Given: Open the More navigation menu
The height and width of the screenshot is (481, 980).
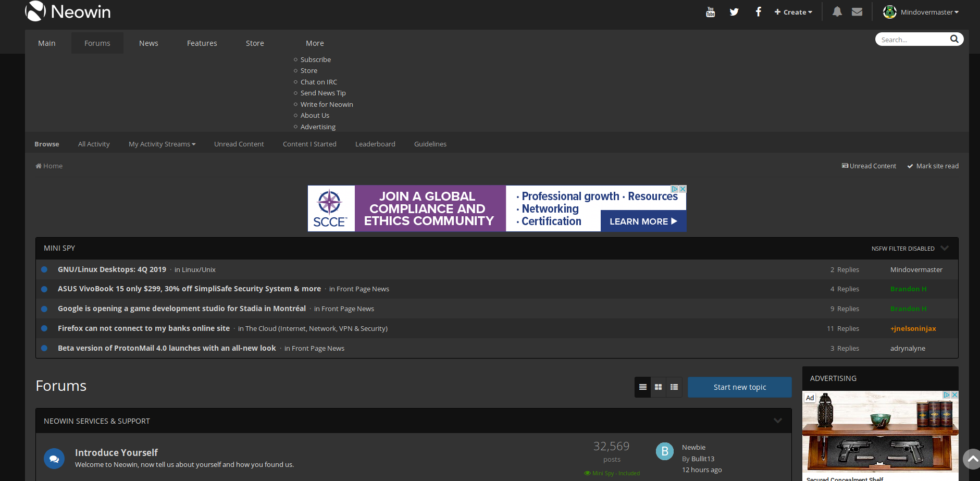Looking at the screenshot, I should (x=315, y=43).
